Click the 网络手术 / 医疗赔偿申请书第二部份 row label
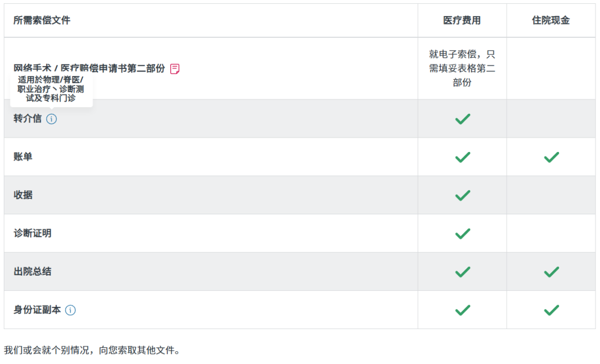 click(89, 69)
